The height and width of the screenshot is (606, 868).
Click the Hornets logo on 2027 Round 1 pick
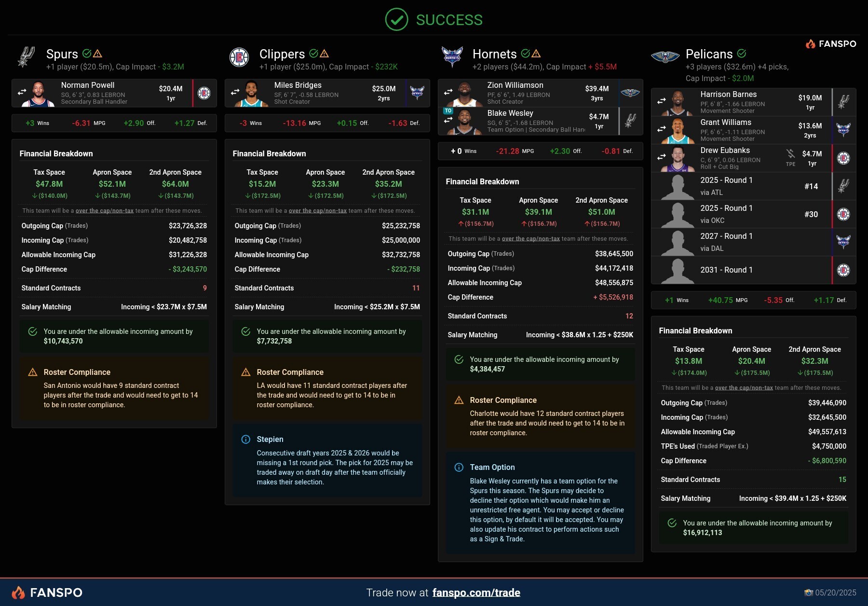(x=843, y=242)
